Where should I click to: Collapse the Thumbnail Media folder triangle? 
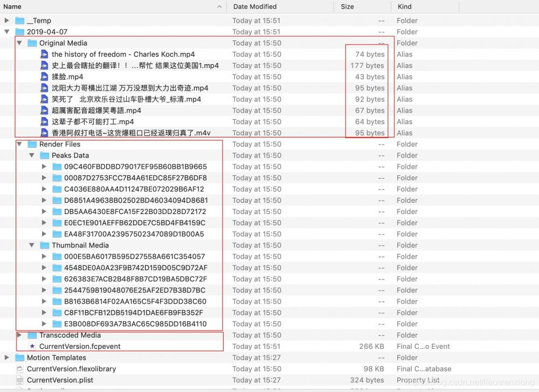(x=32, y=245)
